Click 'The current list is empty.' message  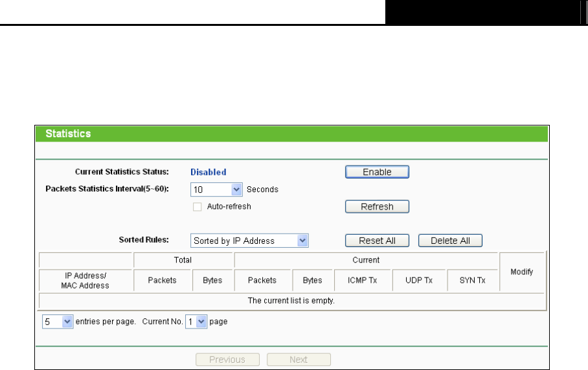[x=291, y=301]
